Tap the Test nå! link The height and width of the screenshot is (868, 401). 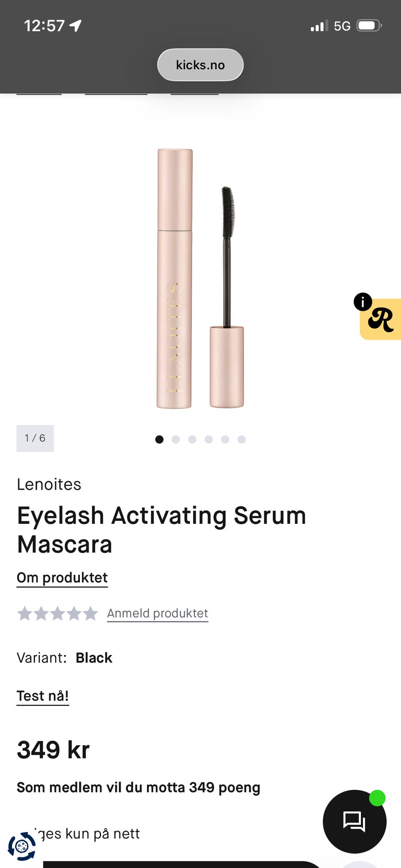[x=43, y=696]
